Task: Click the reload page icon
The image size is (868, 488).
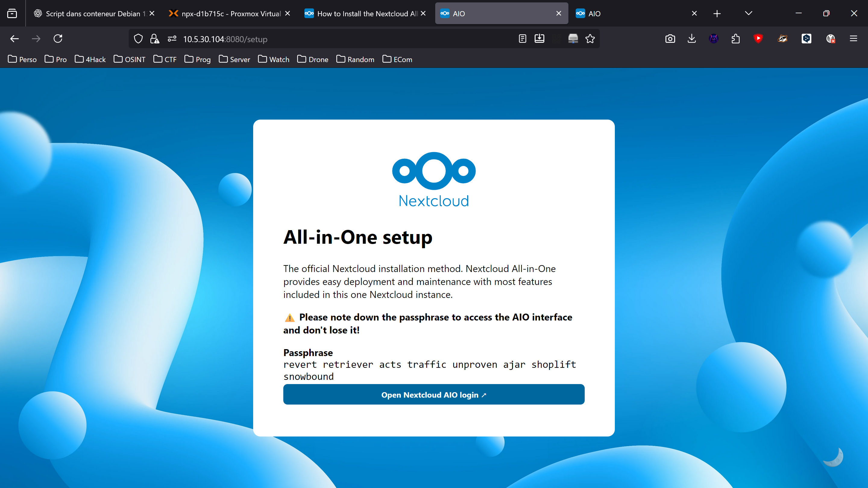Action: tap(58, 39)
